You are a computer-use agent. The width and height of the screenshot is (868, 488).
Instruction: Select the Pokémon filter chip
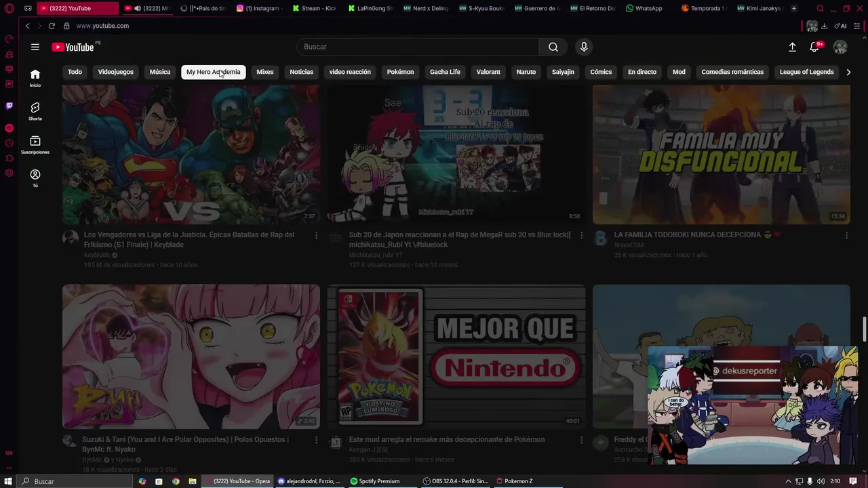coord(400,72)
